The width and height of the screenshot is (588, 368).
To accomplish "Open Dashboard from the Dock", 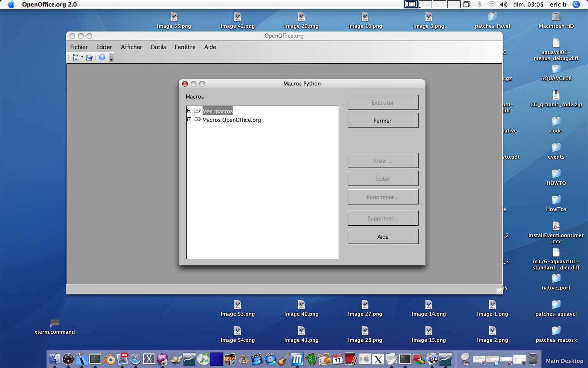I will (68, 359).
